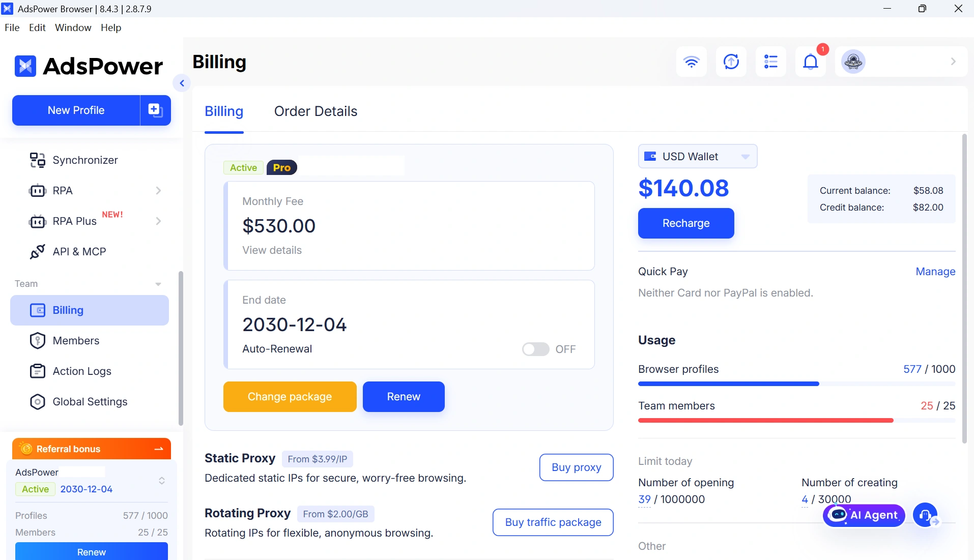Click the Global Settings gear icon
Viewport: 974px width, 560px height.
(x=38, y=402)
